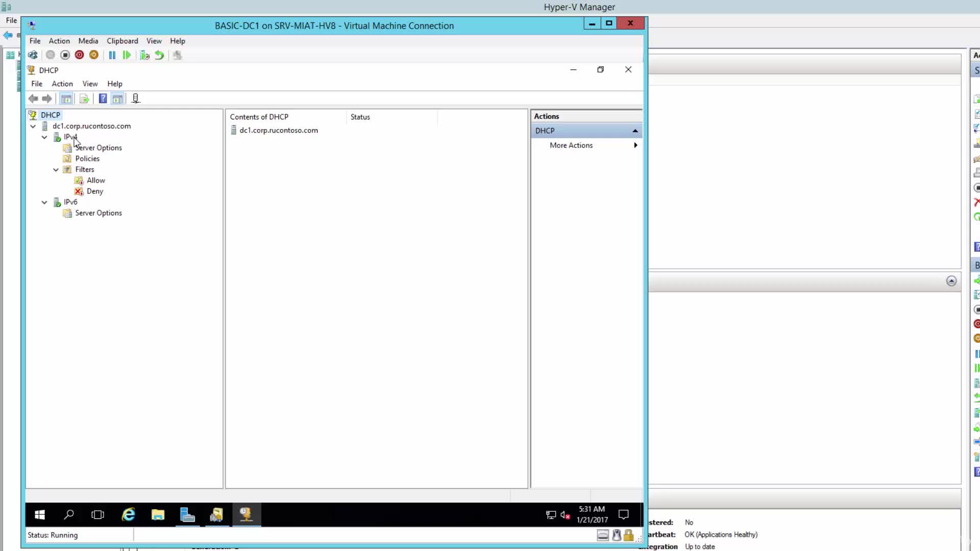Open the DHCP console View menu
Image resolution: width=980 pixels, height=551 pixels.
(x=90, y=84)
